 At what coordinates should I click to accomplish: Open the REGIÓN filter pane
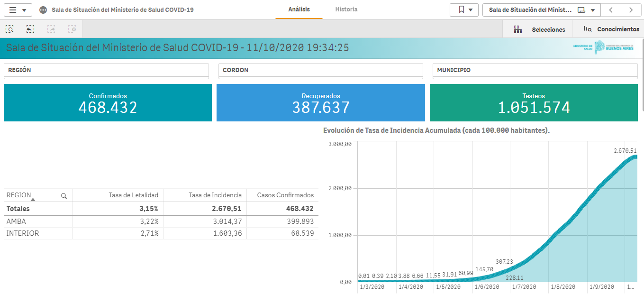(x=106, y=70)
